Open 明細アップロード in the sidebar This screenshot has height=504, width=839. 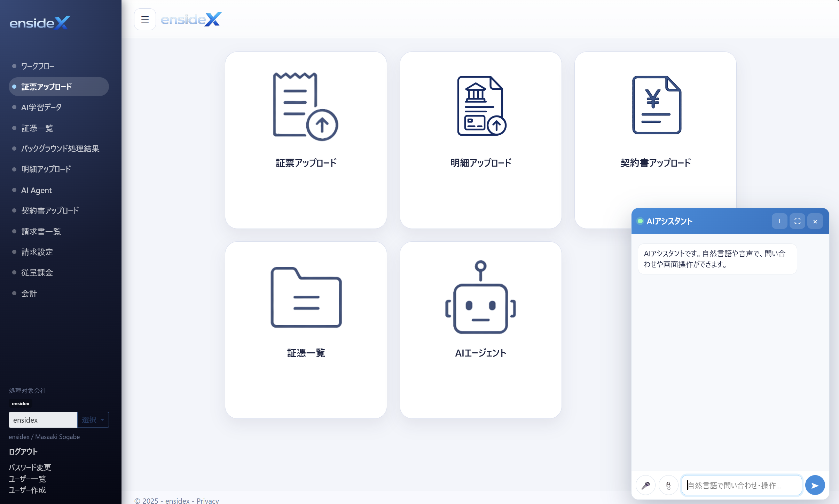point(59,169)
